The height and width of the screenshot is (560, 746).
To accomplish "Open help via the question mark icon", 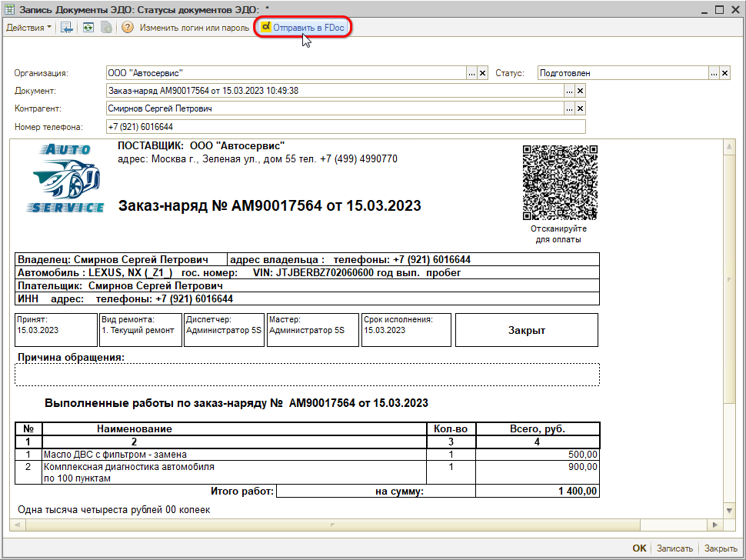I will pyautogui.click(x=128, y=28).
